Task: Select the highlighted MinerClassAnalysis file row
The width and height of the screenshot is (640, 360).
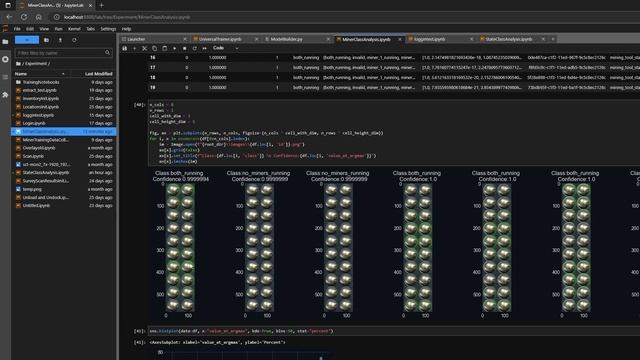Action: tap(63, 131)
